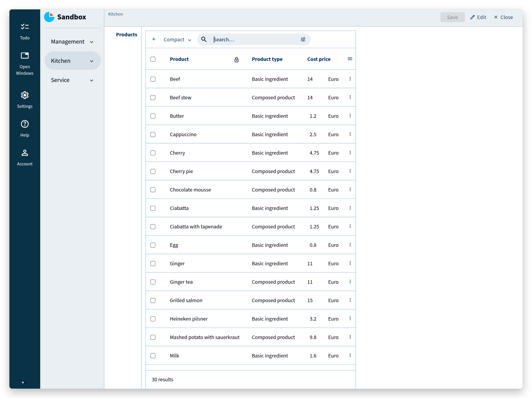The height and width of the screenshot is (398, 532).
Task: Click the Ginger tea product name
Action: (x=181, y=282)
